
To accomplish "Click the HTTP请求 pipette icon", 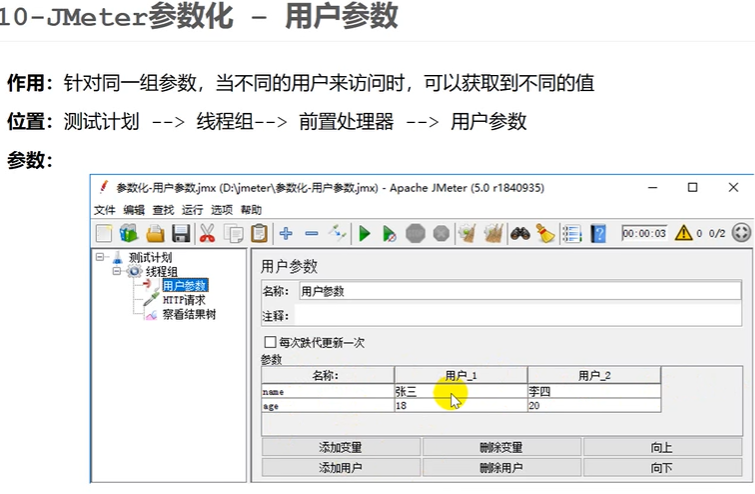I will tap(151, 299).
